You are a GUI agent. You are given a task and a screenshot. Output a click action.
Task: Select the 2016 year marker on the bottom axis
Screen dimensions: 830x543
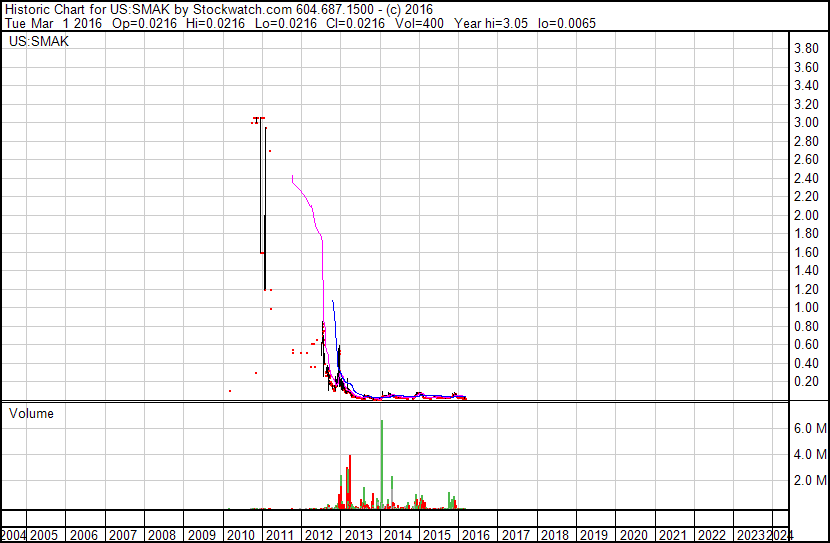(476, 535)
